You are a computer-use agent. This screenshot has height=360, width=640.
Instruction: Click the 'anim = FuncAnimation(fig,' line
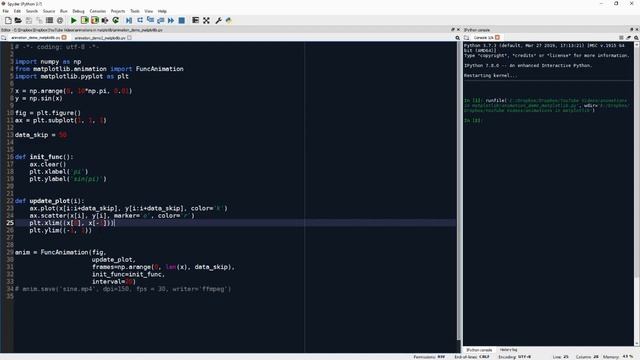[60, 252]
